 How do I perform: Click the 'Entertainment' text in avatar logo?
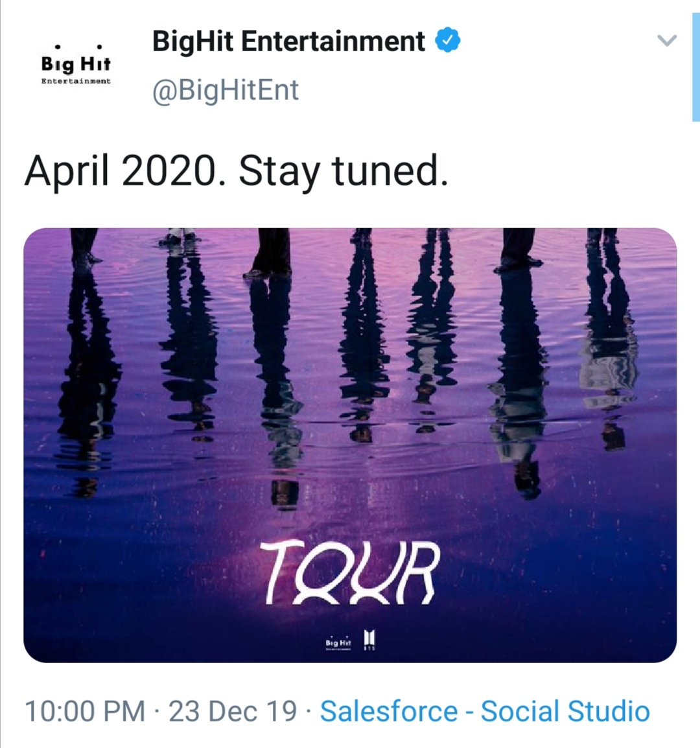[76, 81]
